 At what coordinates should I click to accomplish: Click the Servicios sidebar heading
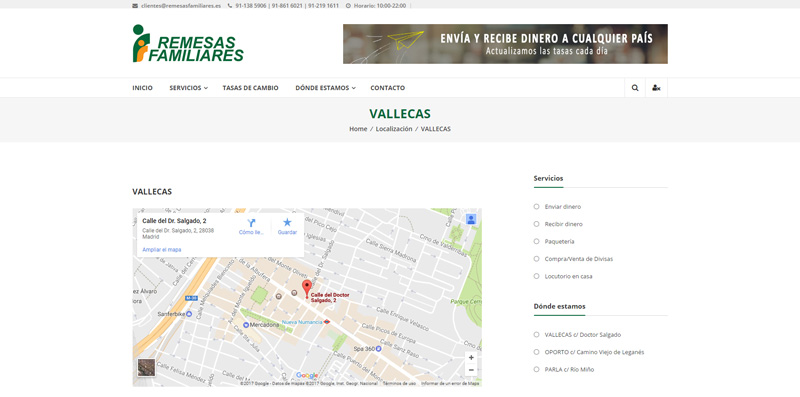[x=548, y=178]
